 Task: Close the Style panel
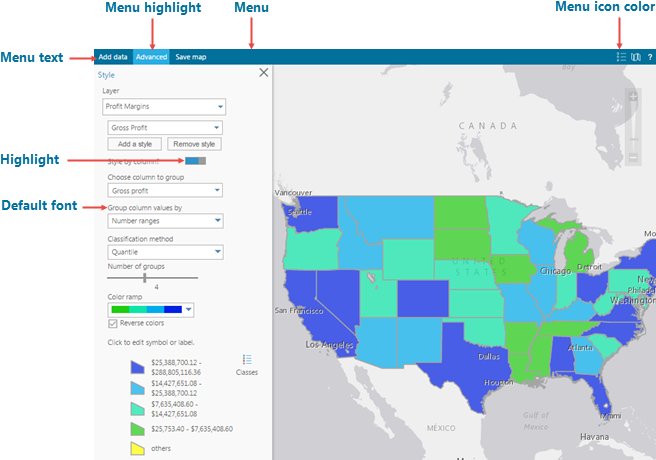coord(264,72)
